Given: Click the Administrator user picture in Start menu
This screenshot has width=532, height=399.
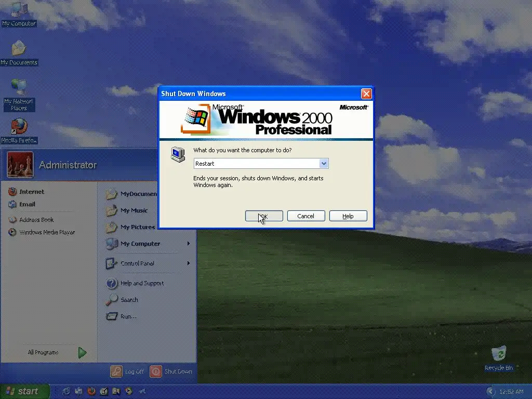Looking at the screenshot, I should 20,165.
